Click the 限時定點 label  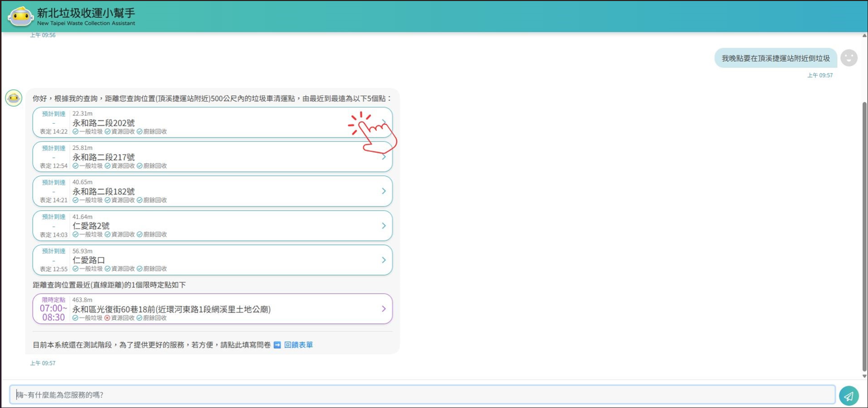54,300
